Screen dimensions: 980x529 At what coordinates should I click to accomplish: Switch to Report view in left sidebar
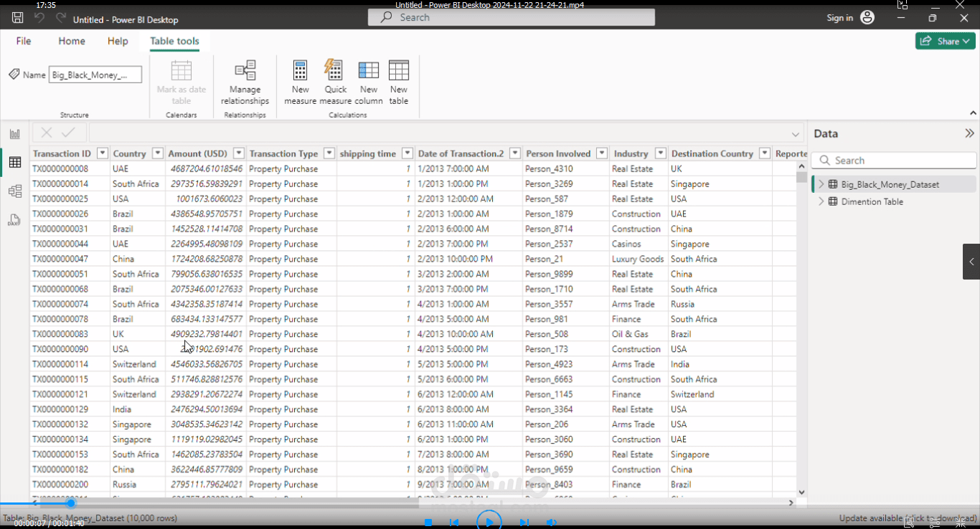point(14,134)
